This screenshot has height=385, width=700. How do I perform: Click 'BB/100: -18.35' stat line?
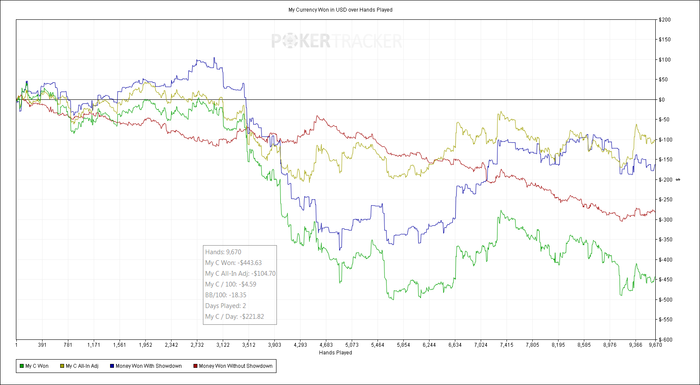[225, 295]
